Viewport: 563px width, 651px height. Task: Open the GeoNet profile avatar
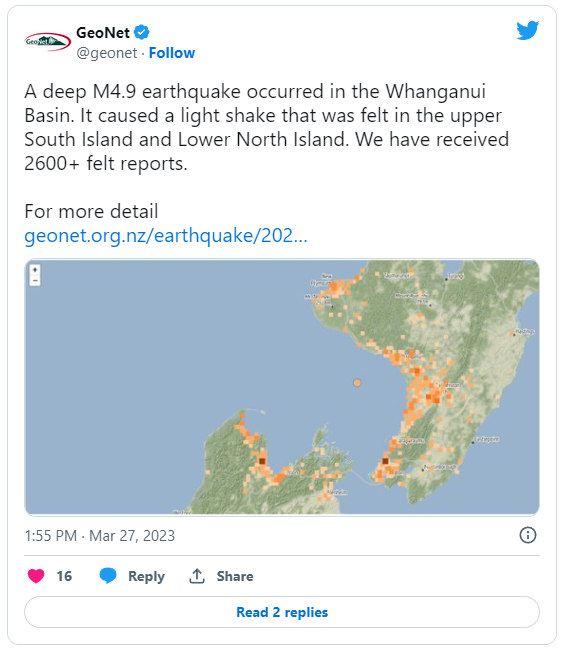[x=47, y=42]
